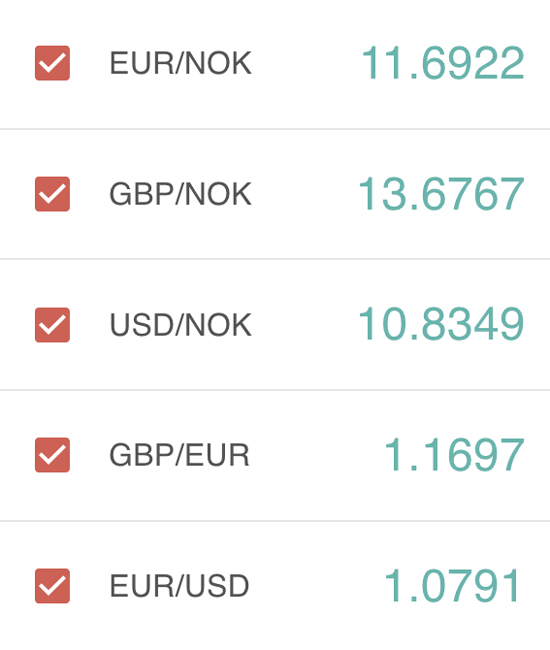The width and height of the screenshot is (550, 650).
Task: Deselect the EUR/USD checkbox
Action: [52, 586]
